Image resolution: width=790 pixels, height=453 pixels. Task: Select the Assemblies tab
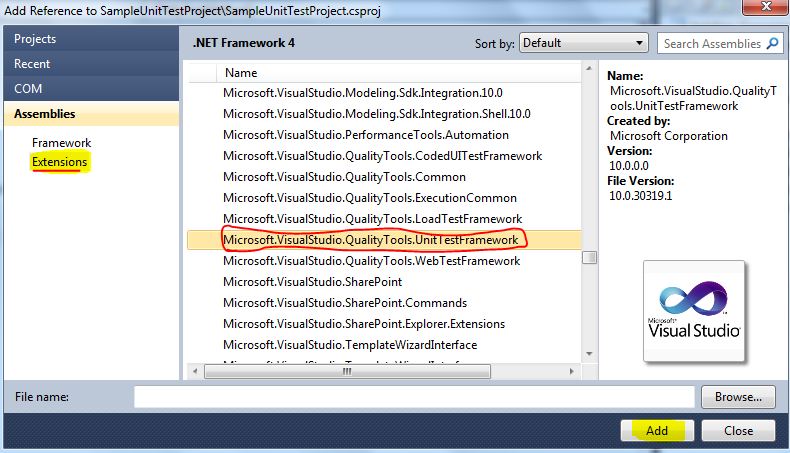click(91, 114)
